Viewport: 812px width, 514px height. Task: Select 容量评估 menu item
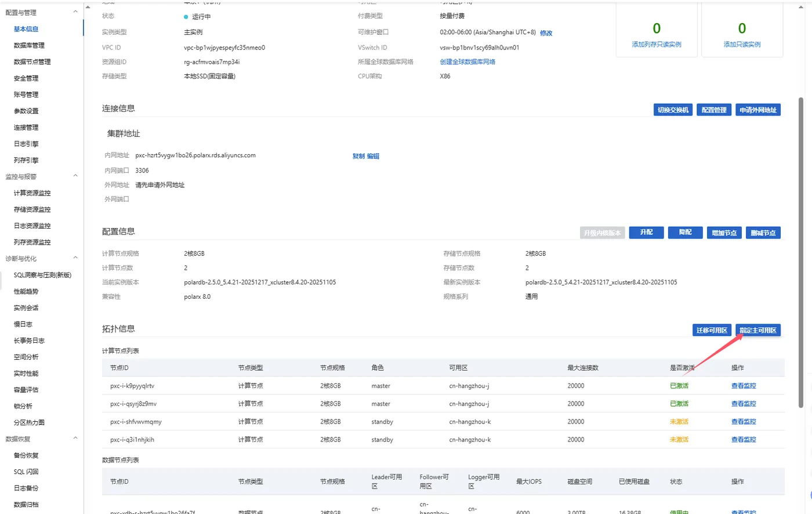[26, 390]
